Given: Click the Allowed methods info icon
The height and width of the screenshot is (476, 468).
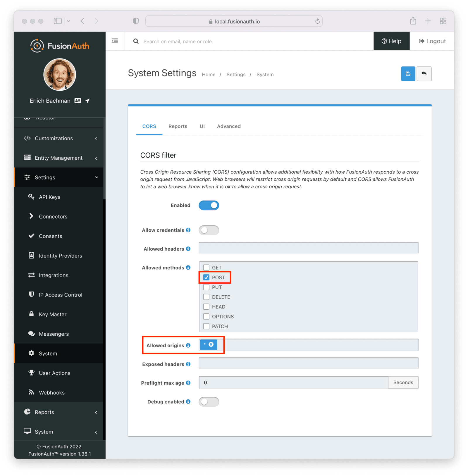Looking at the screenshot, I should click(188, 267).
